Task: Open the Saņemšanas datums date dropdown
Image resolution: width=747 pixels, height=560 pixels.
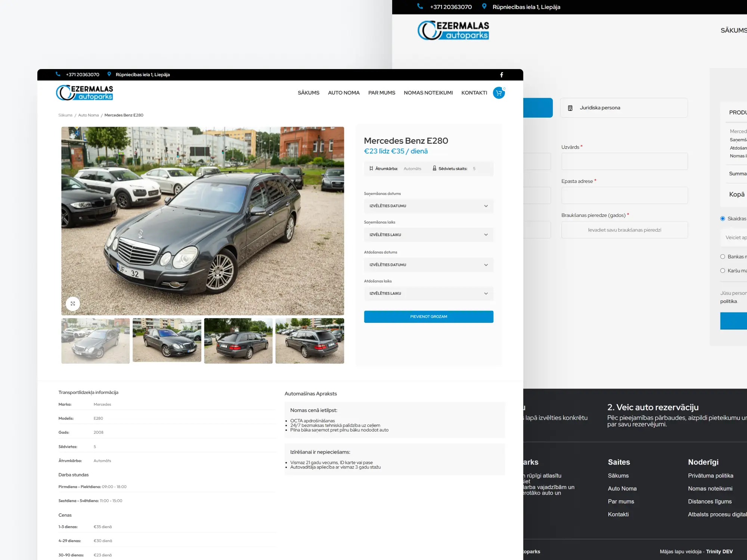Action: pyautogui.click(x=428, y=206)
